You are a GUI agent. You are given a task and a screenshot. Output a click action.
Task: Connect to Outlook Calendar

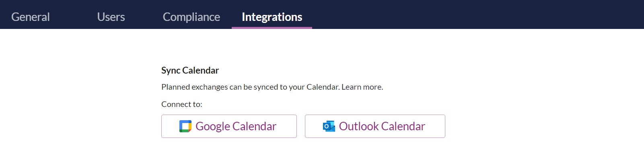pyautogui.click(x=375, y=126)
